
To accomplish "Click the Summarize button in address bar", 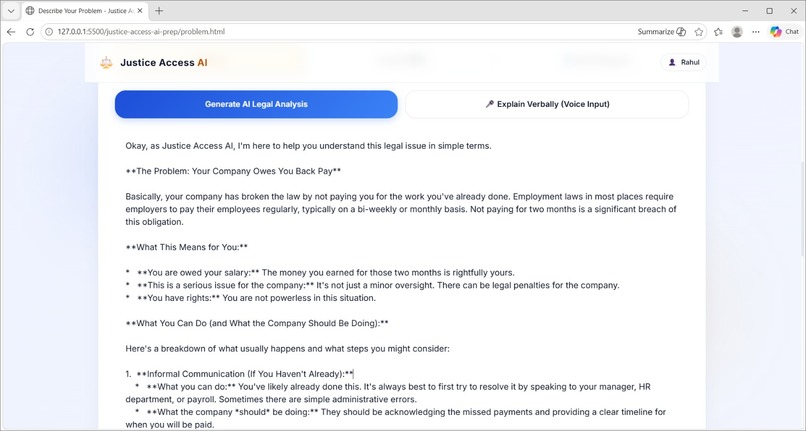I will [x=662, y=32].
